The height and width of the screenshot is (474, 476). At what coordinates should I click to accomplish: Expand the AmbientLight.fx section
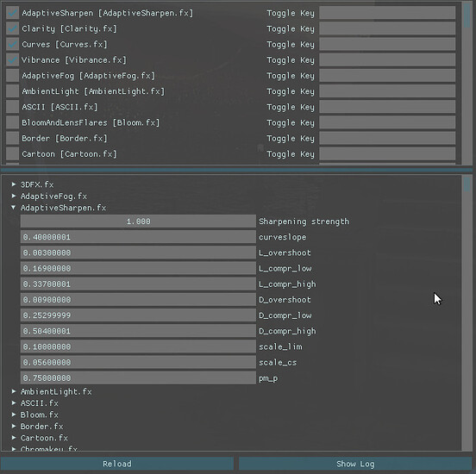click(14, 391)
